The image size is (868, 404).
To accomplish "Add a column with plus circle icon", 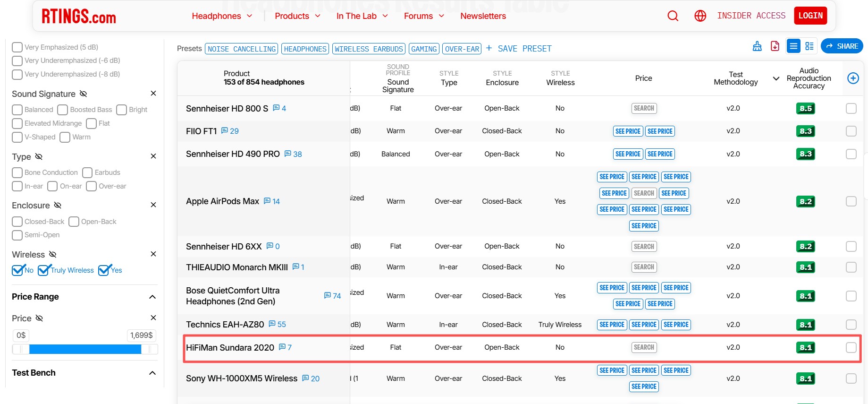I will (x=853, y=78).
